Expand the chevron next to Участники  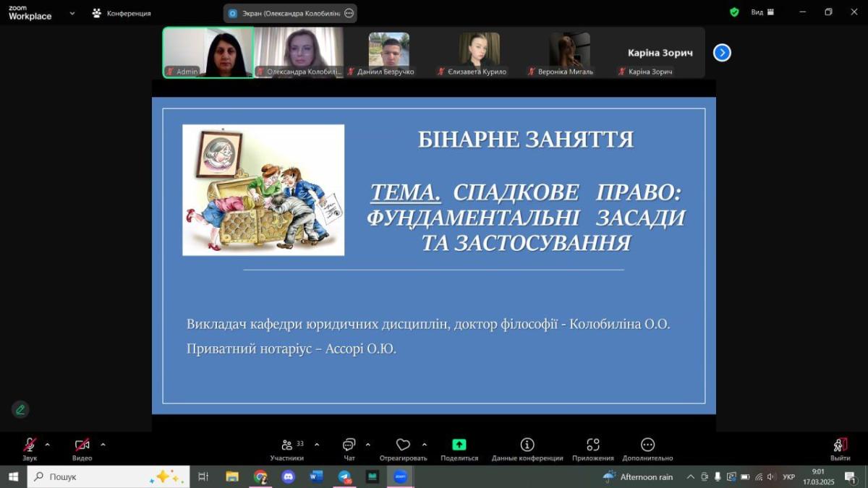point(317,445)
